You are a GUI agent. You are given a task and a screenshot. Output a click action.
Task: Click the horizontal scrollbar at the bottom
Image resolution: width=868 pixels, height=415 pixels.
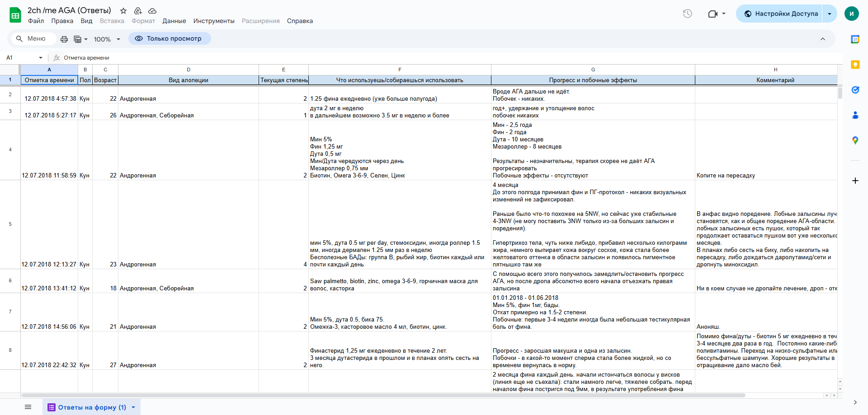(x=383, y=395)
